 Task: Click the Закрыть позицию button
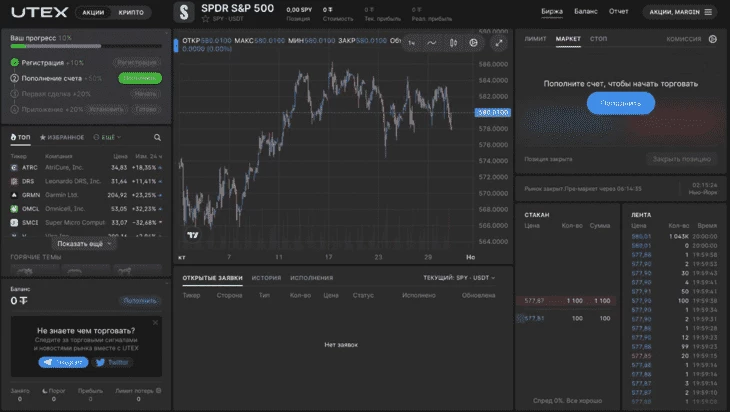coord(682,159)
